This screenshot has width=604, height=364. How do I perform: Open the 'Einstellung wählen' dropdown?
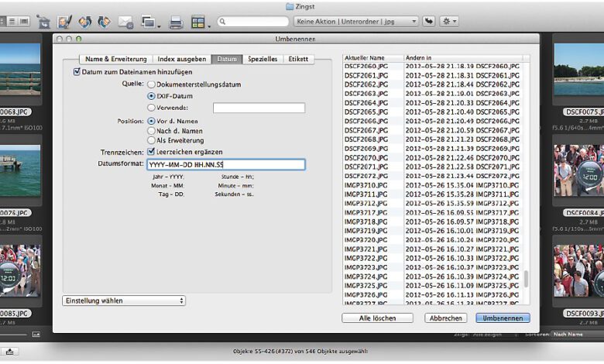124,300
